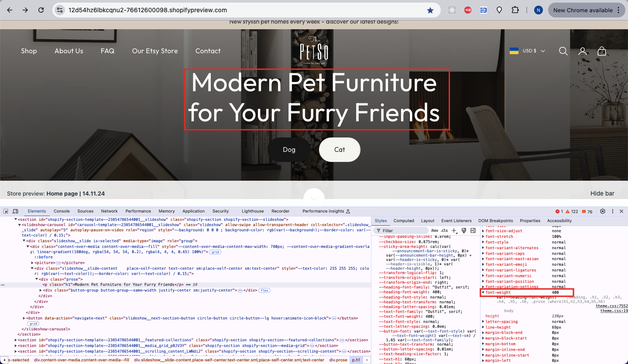628x364 pixels.
Task: Expand the line-height computed property
Action: (483, 327)
